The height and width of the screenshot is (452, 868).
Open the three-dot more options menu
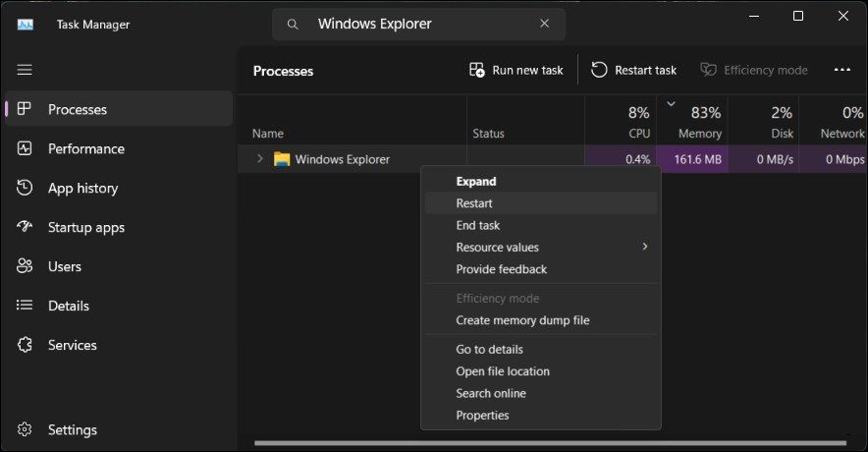841,70
